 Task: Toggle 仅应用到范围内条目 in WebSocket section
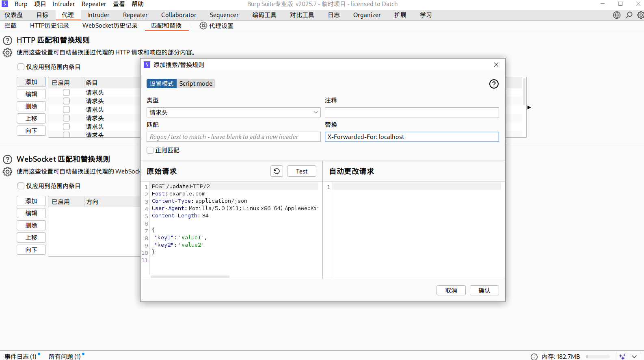coord(21,186)
